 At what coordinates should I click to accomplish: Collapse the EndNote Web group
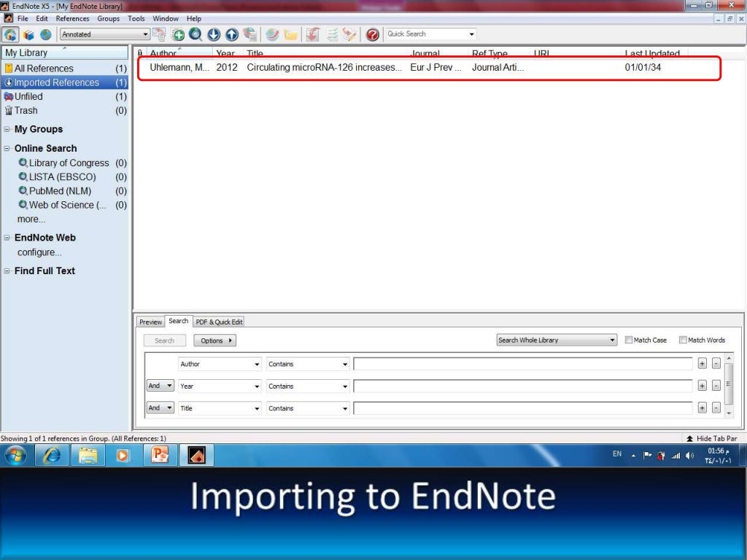point(7,238)
